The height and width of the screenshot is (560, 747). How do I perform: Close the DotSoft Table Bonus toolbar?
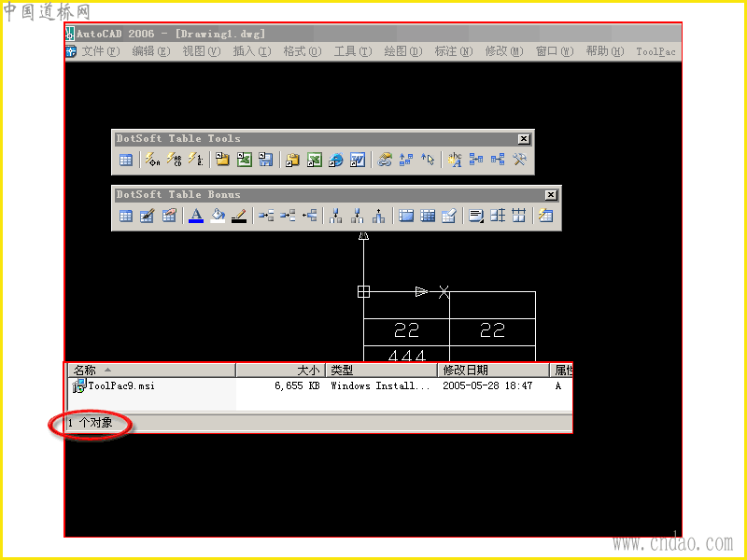point(551,194)
